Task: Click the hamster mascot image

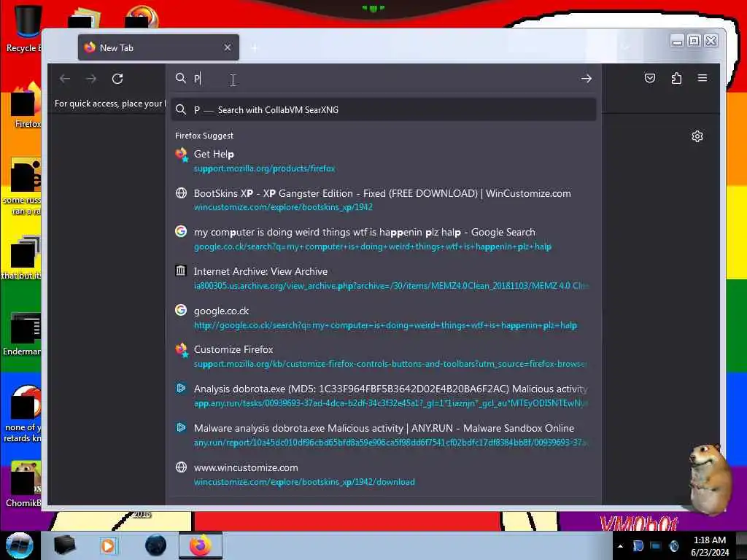Action: point(709,478)
